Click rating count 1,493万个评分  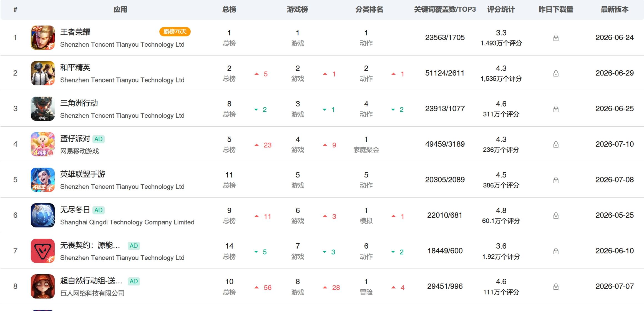501,43
